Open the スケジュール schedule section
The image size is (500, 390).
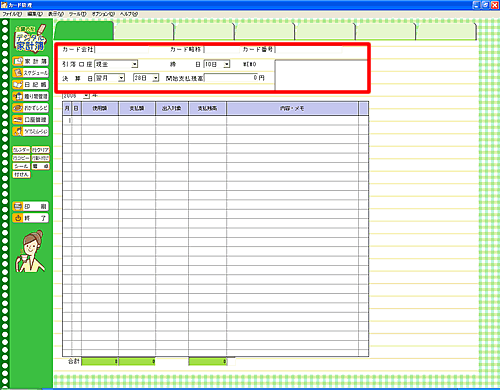[30, 73]
